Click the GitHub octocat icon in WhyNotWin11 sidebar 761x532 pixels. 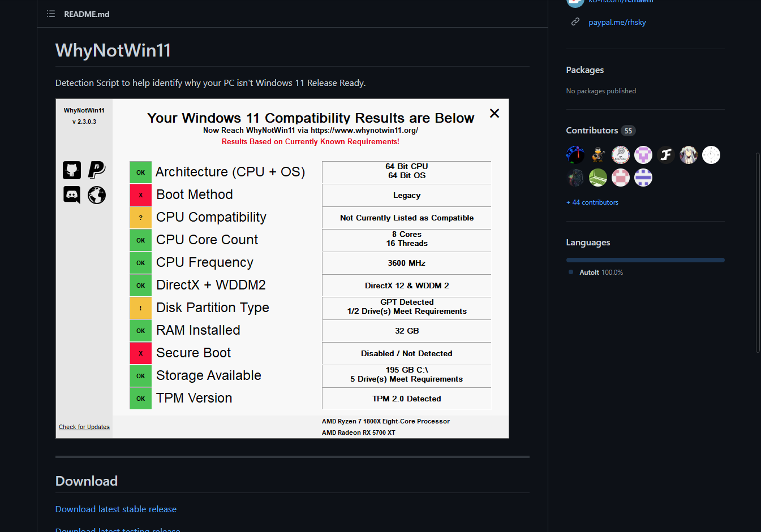(x=72, y=170)
